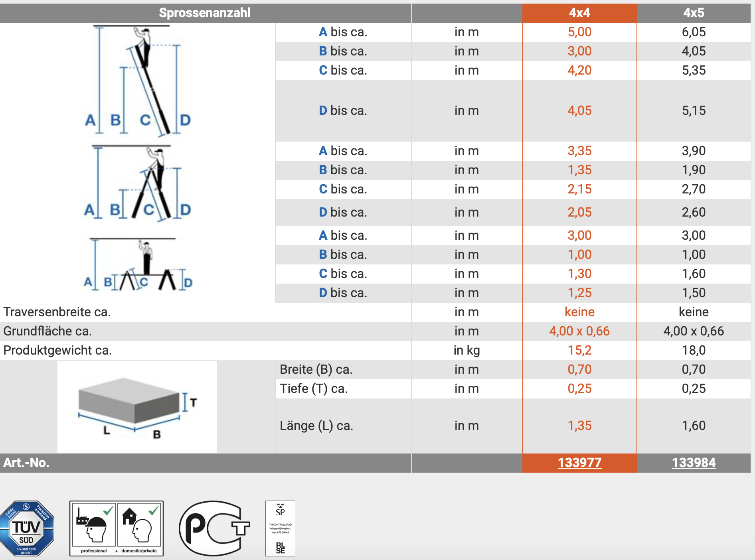Screen dimensions: 755x560
Task: Click the Länge (L) ca. label
Action: (x=316, y=426)
